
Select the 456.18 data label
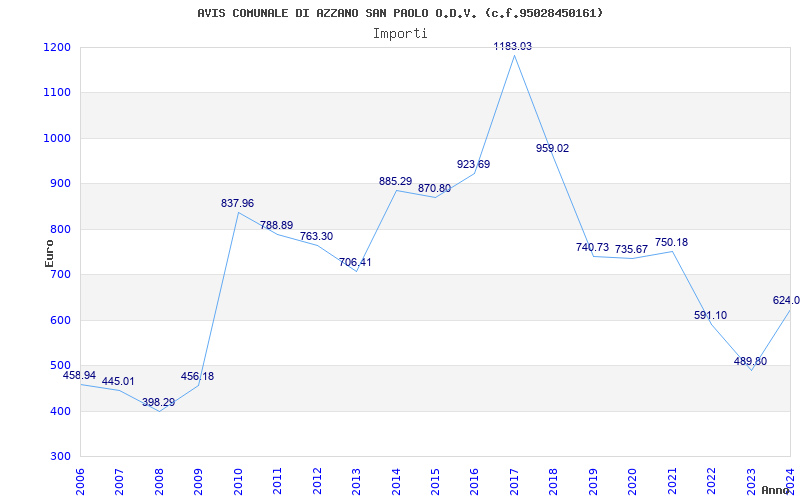(x=197, y=377)
